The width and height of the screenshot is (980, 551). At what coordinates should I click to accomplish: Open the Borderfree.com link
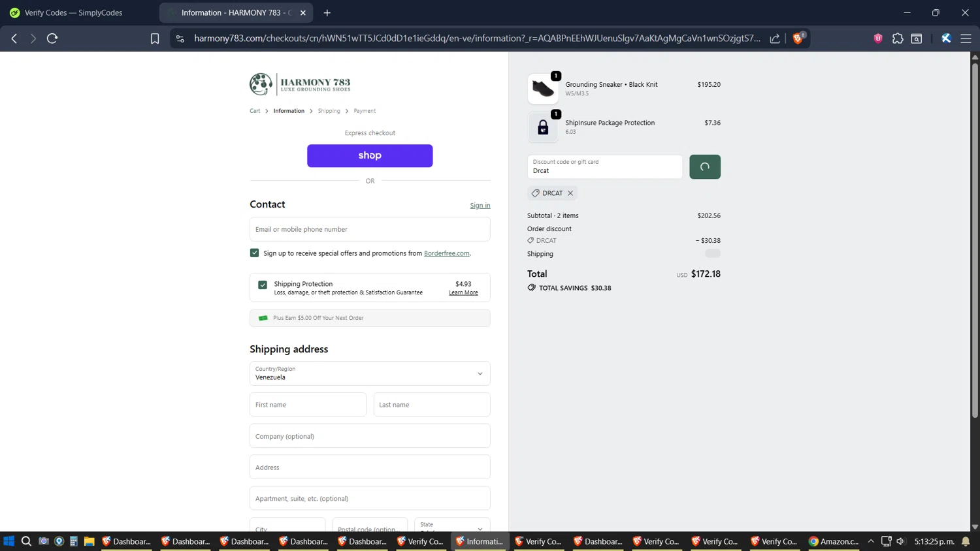click(447, 253)
